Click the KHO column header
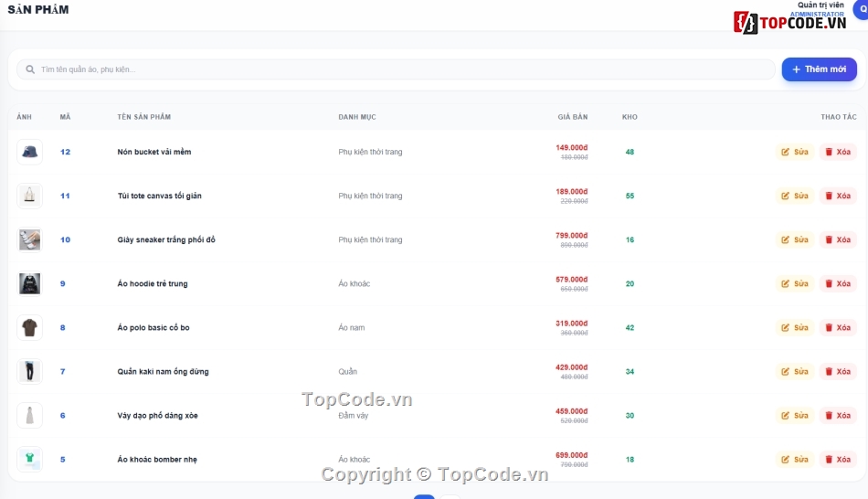This screenshot has height=499, width=868. click(x=630, y=117)
